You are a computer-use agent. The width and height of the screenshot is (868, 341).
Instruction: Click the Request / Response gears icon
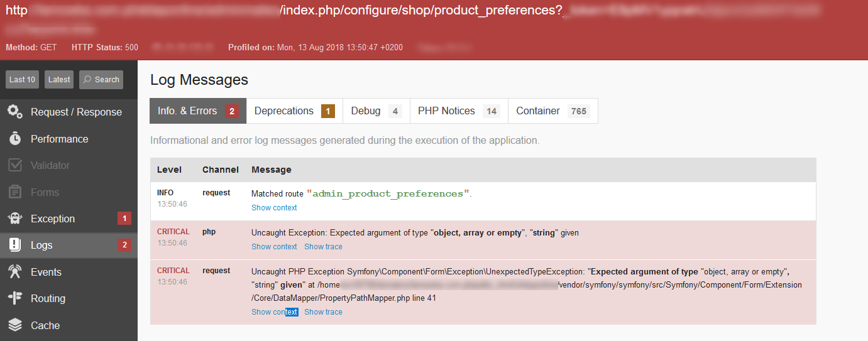point(15,112)
